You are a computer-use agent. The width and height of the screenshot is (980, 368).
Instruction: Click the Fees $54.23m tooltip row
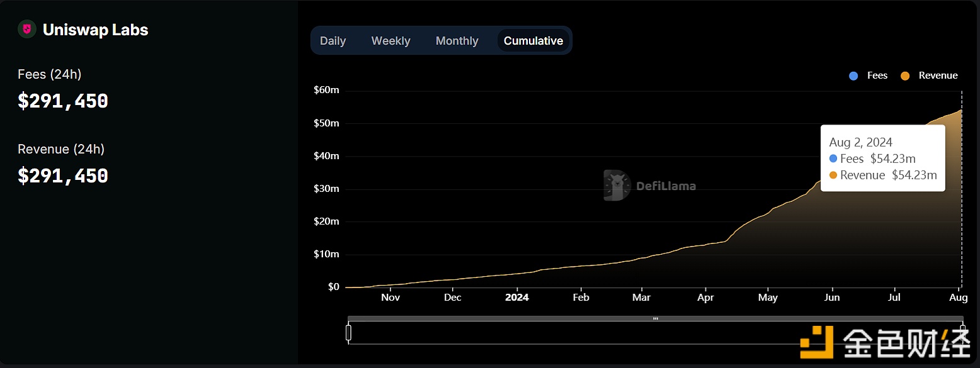pos(872,159)
